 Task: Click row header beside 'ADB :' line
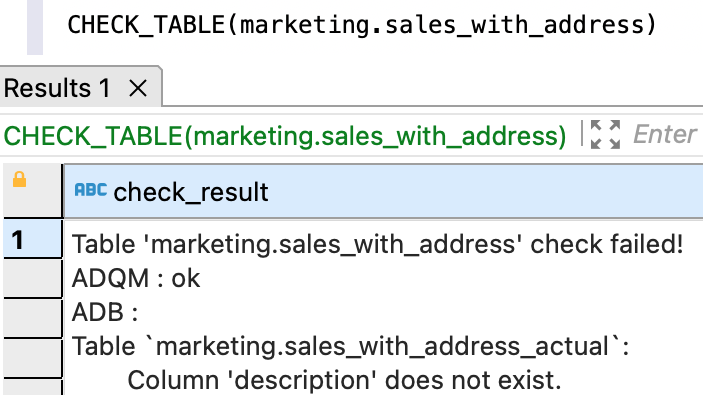pos(32,318)
